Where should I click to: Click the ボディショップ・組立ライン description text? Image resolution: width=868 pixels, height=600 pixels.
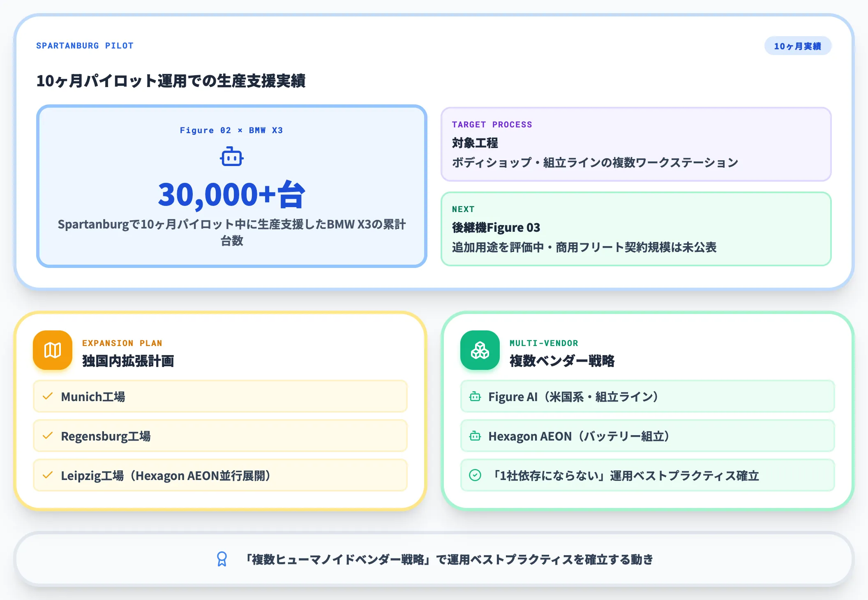click(595, 163)
